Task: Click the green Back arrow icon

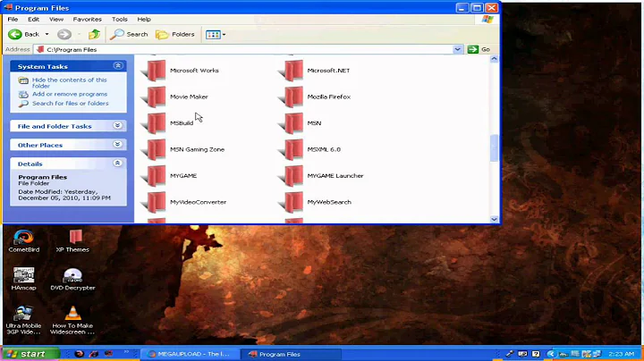Action: (15, 34)
